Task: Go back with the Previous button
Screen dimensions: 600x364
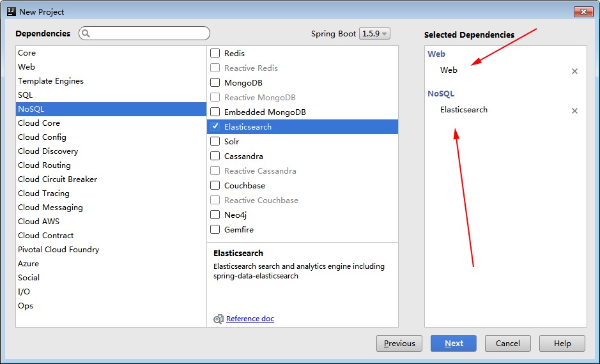Action: click(x=399, y=344)
